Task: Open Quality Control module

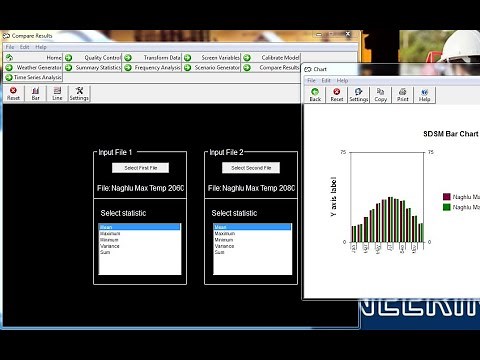Action: pos(93,58)
